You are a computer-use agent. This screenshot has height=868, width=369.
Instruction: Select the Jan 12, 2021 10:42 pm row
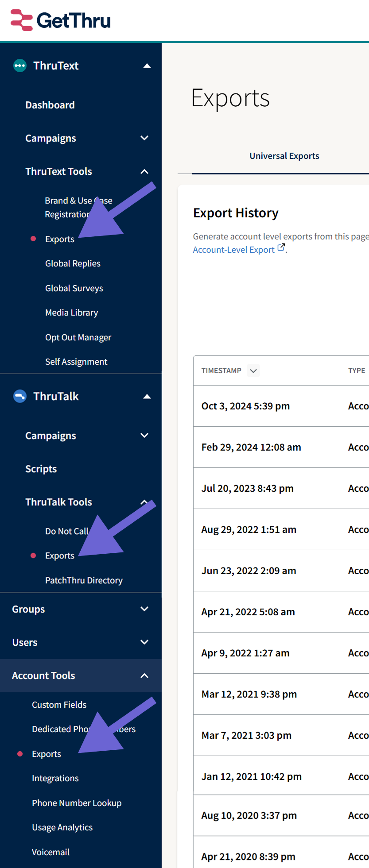pyautogui.click(x=281, y=775)
